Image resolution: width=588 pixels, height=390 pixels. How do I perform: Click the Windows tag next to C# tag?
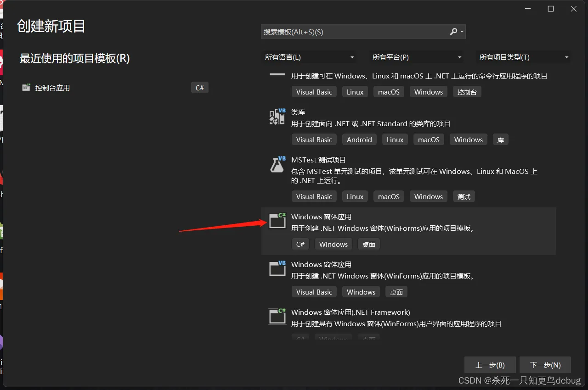click(334, 245)
